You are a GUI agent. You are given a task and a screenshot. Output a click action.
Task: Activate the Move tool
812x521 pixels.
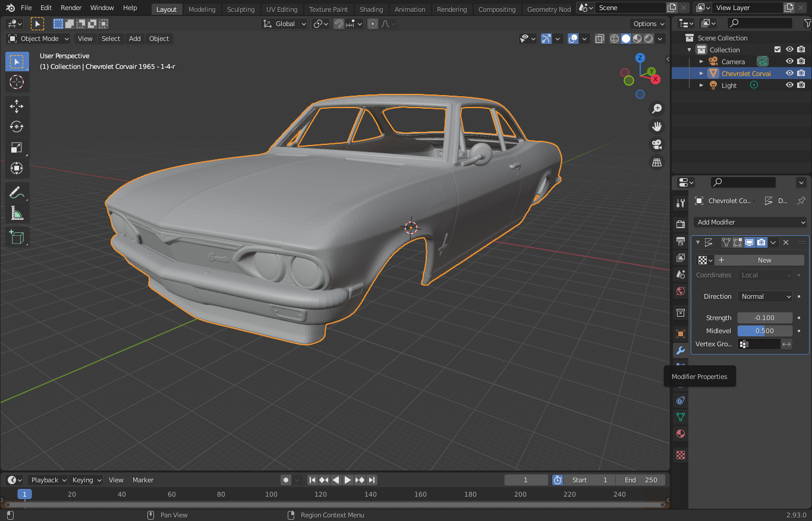[17, 106]
